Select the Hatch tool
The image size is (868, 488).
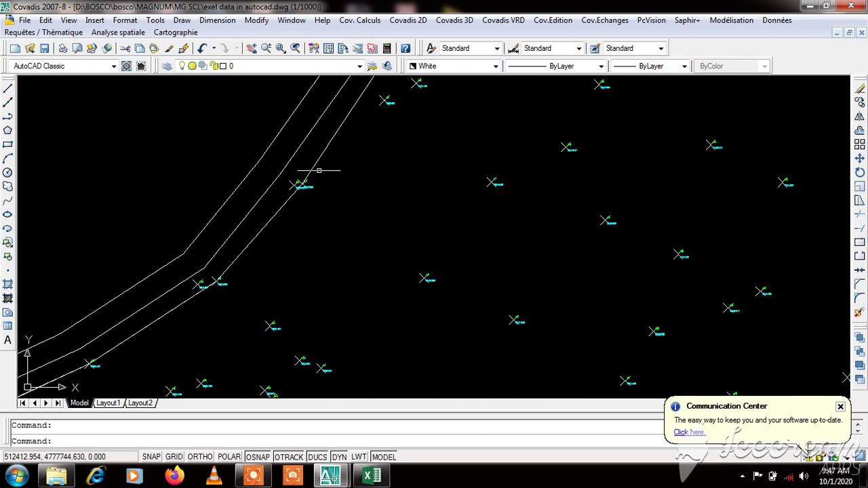click(7, 284)
